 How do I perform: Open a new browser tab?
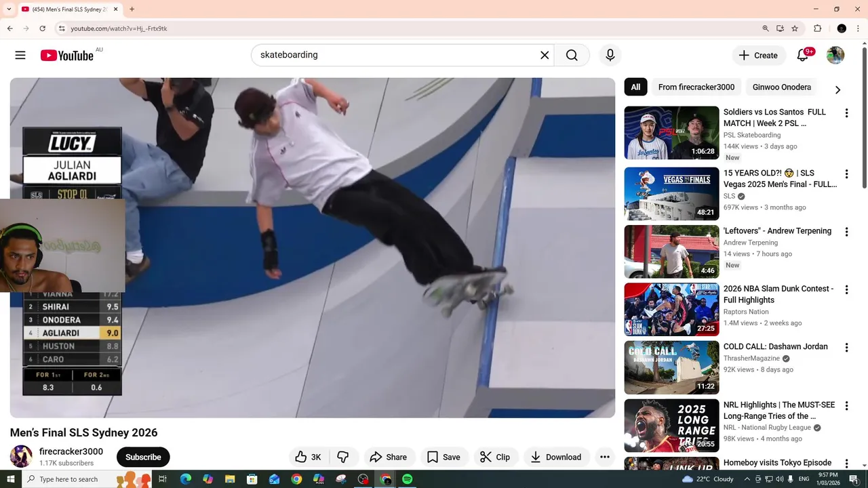[x=132, y=9]
